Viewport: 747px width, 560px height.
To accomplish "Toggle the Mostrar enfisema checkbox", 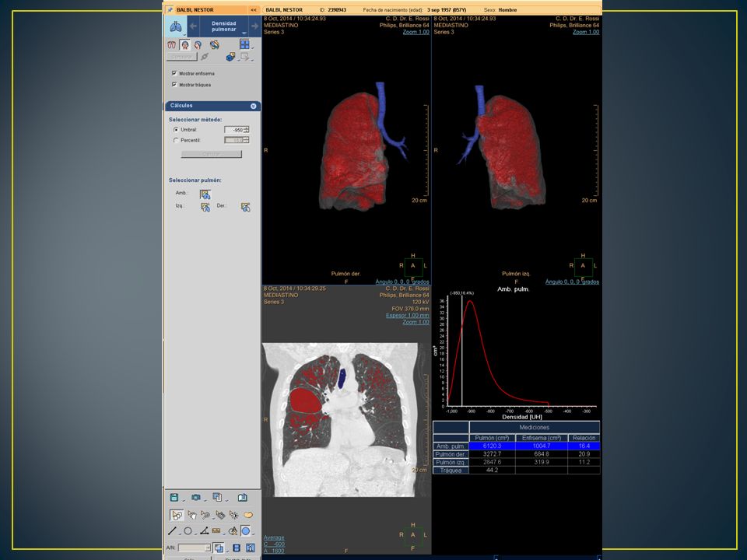I will 174,73.
